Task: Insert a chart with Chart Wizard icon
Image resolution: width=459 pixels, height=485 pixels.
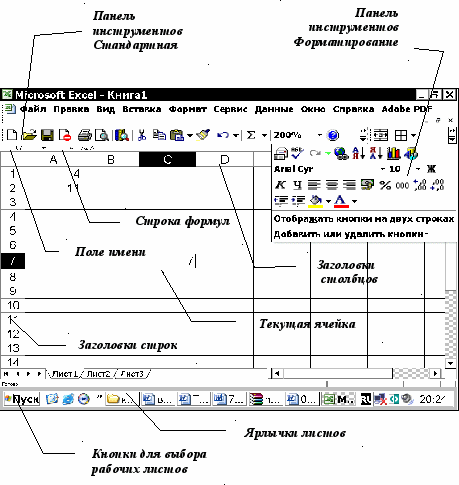Action: [393, 153]
